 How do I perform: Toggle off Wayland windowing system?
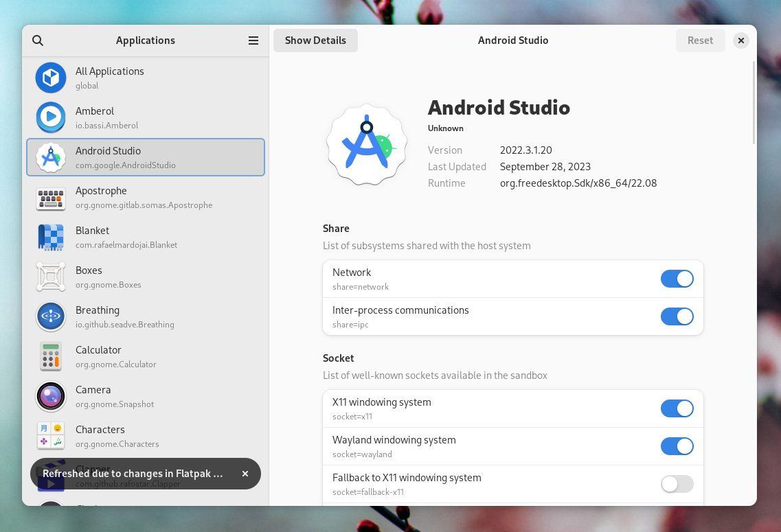(677, 446)
